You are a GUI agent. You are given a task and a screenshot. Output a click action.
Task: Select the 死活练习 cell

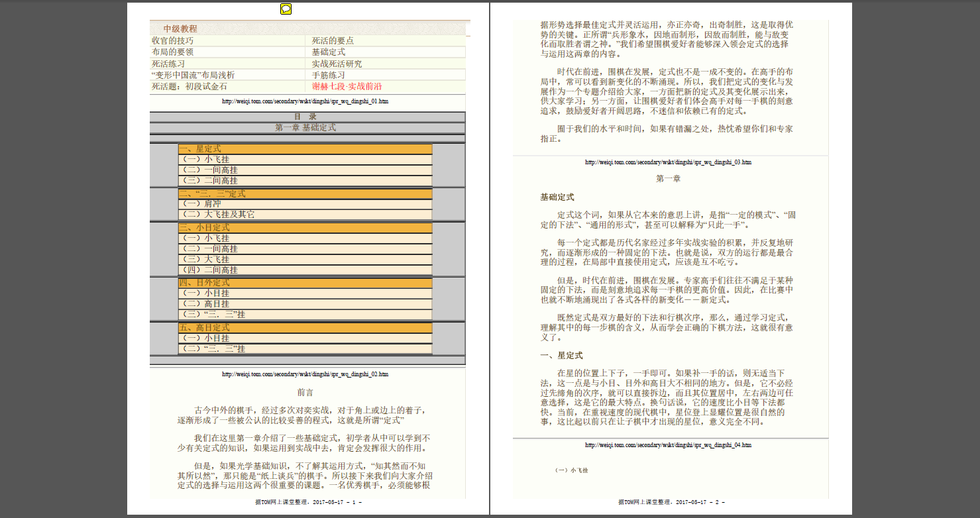click(x=227, y=64)
